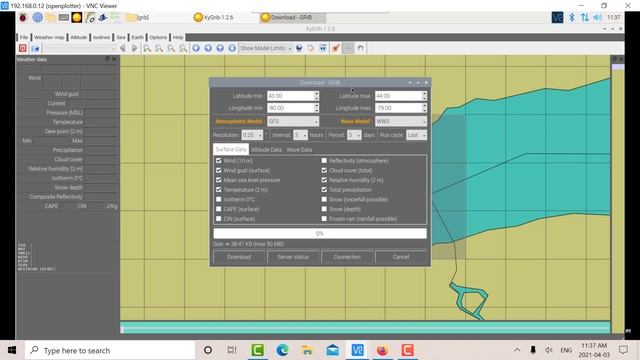Image resolution: width=640 pixels, height=360 pixels.
Task: Enable Isotherm 0°C checkbox
Action: tap(219, 200)
